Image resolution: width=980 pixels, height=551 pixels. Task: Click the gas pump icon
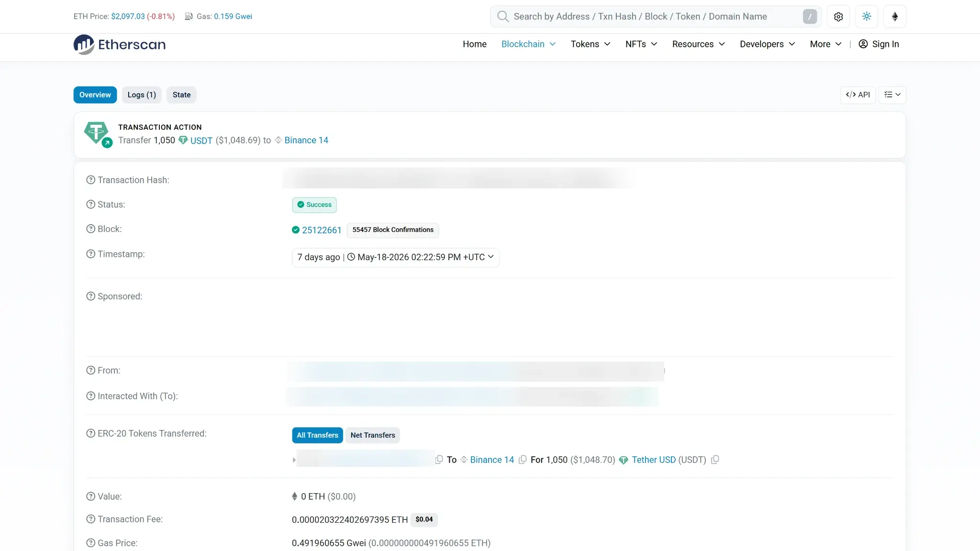(189, 16)
